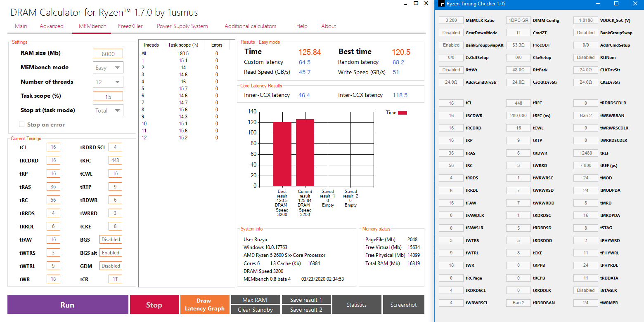Expand the Stop at (task mode) dropdown
The image size is (644, 322).
coord(107,110)
